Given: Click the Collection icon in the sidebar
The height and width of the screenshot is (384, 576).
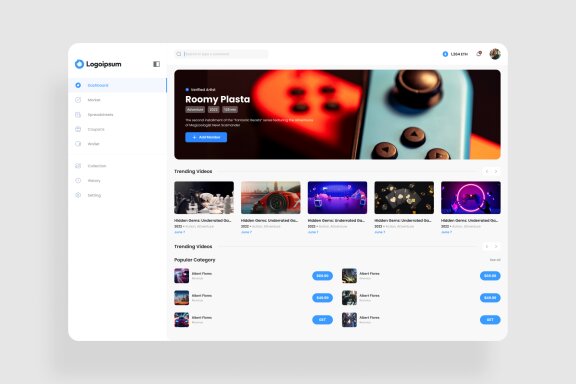Looking at the screenshot, I should pos(78,166).
